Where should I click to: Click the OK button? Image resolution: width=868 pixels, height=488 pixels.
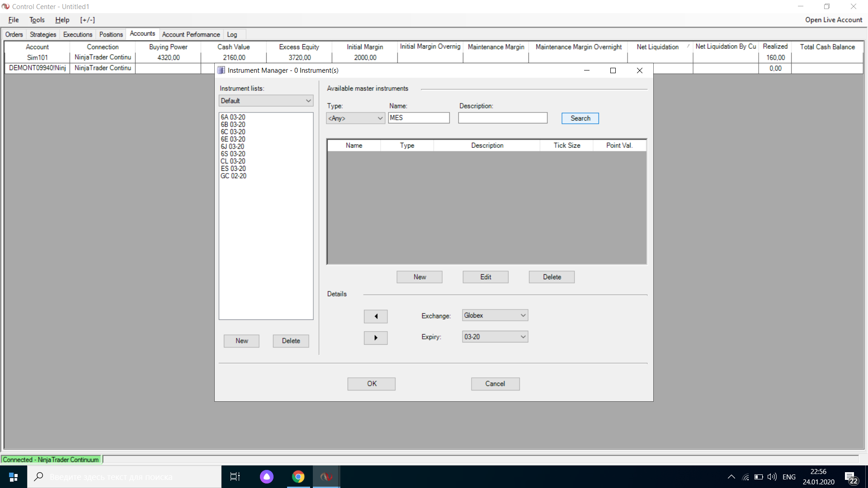(371, 384)
